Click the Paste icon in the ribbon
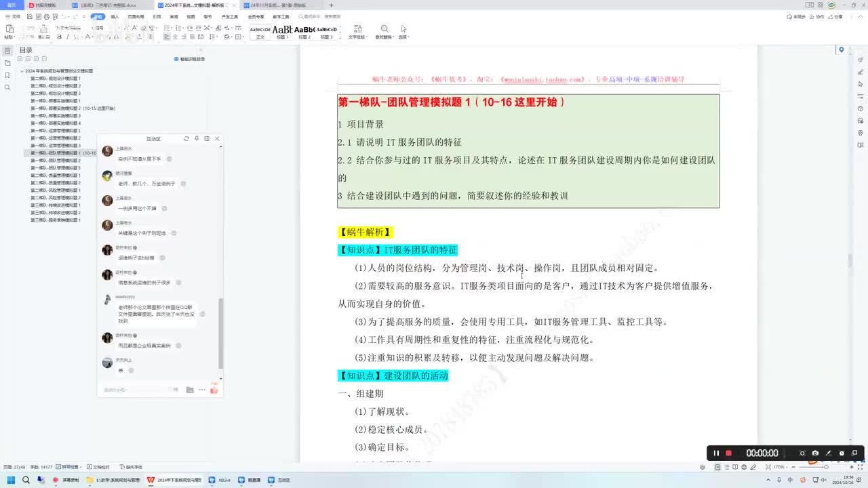The height and width of the screenshot is (488, 868). pyautogui.click(x=9, y=29)
